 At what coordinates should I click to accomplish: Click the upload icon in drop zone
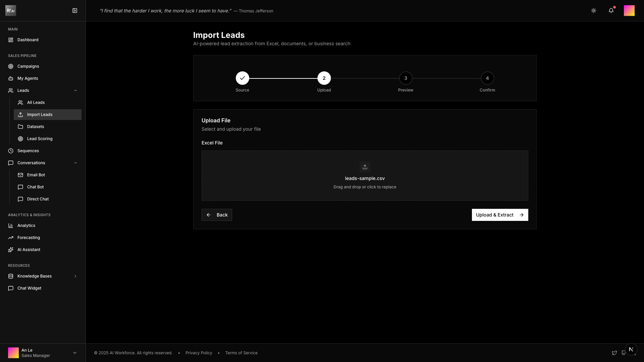pos(365,167)
